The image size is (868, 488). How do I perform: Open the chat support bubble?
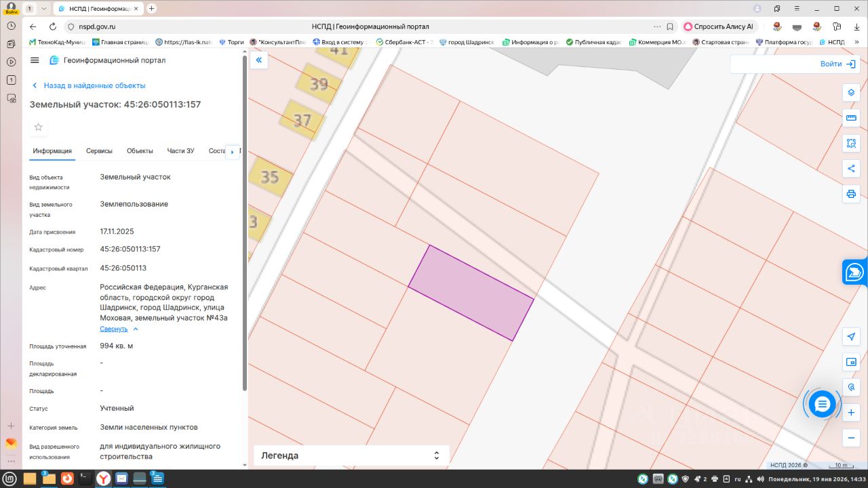(823, 405)
